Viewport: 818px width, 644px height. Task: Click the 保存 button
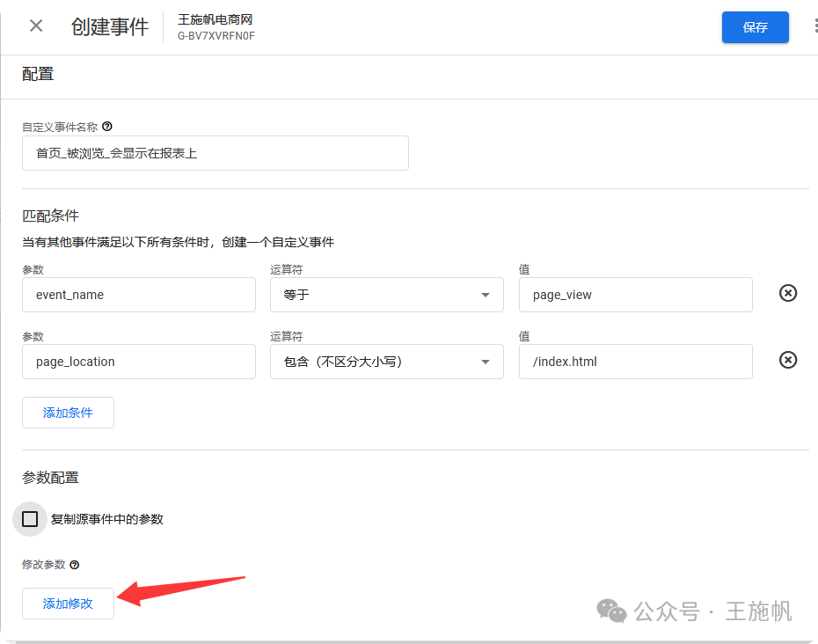pos(755,27)
